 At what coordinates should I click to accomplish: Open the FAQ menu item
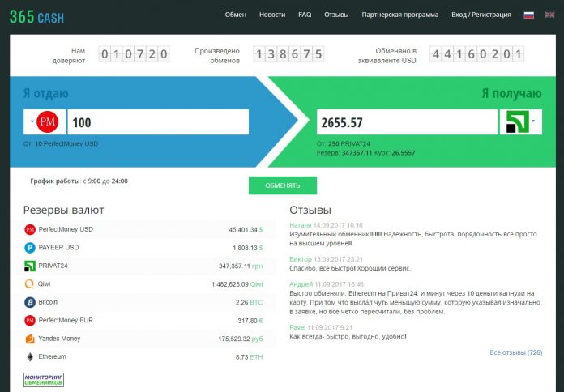305,15
